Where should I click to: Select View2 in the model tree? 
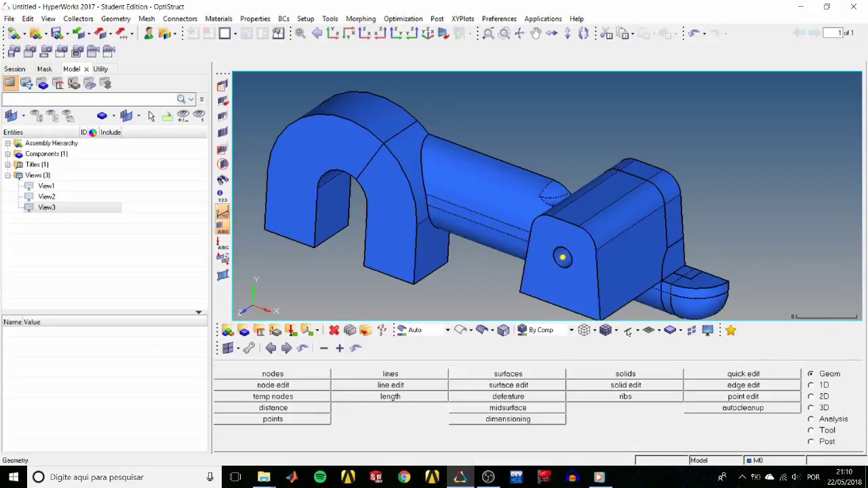pyautogui.click(x=47, y=197)
